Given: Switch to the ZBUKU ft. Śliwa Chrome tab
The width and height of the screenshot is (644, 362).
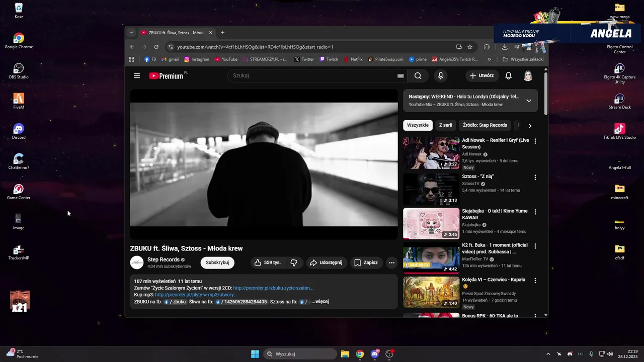Looking at the screenshot, I should pyautogui.click(x=176, y=33).
